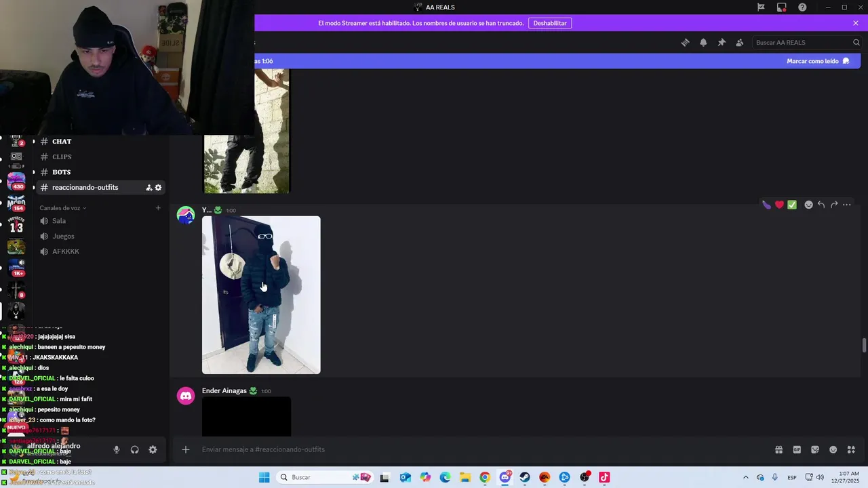The height and width of the screenshot is (488, 868).
Task: Open the ESP language indicator
Action: point(793,477)
